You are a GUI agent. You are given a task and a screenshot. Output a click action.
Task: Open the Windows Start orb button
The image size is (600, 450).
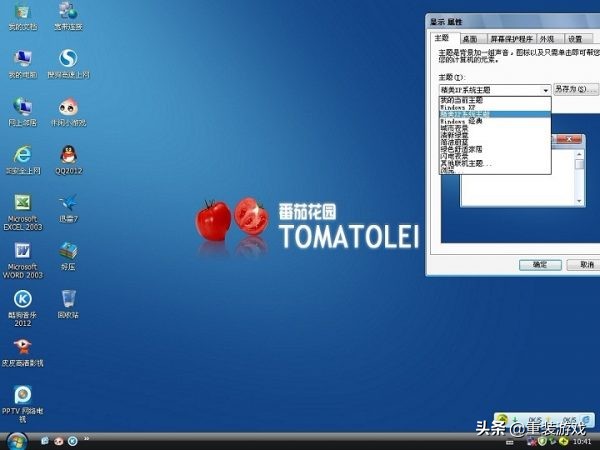(x=16, y=440)
